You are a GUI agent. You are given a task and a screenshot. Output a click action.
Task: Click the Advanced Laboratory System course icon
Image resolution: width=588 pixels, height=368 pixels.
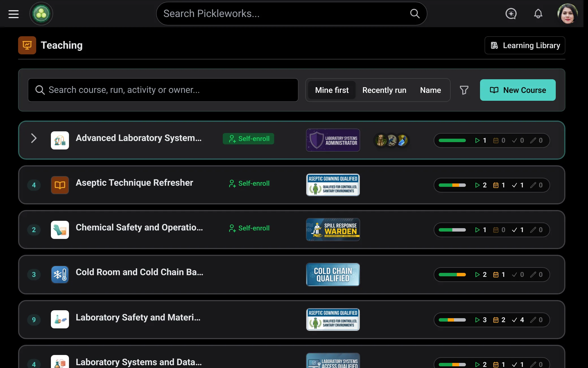(60, 140)
